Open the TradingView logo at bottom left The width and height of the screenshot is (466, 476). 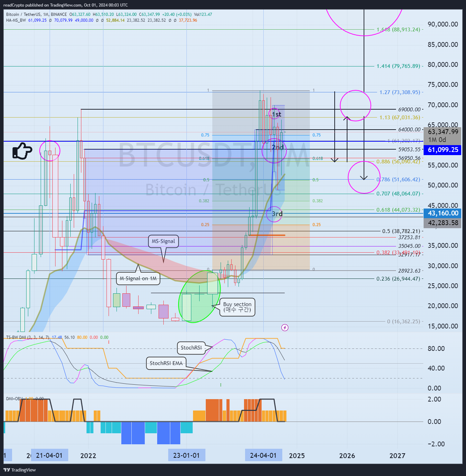[x=20, y=470]
